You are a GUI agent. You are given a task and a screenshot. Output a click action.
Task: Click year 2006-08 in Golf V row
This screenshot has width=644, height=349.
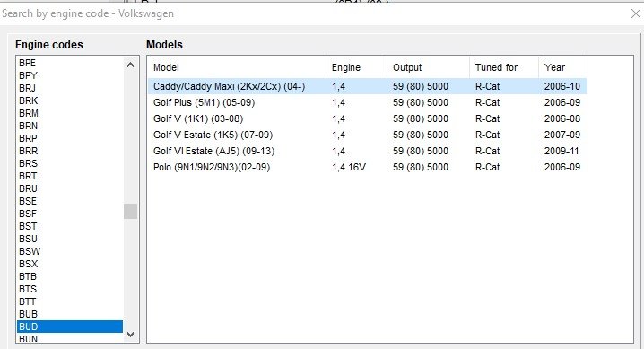[561, 118]
